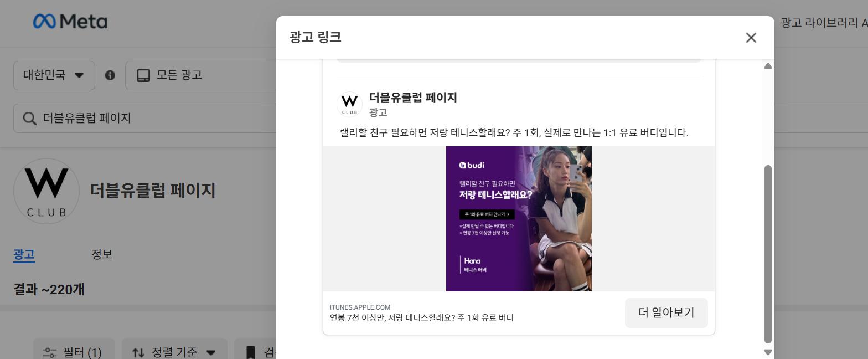
Task: Click the dialog vertical scrollbar thumb
Action: tap(768, 254)
